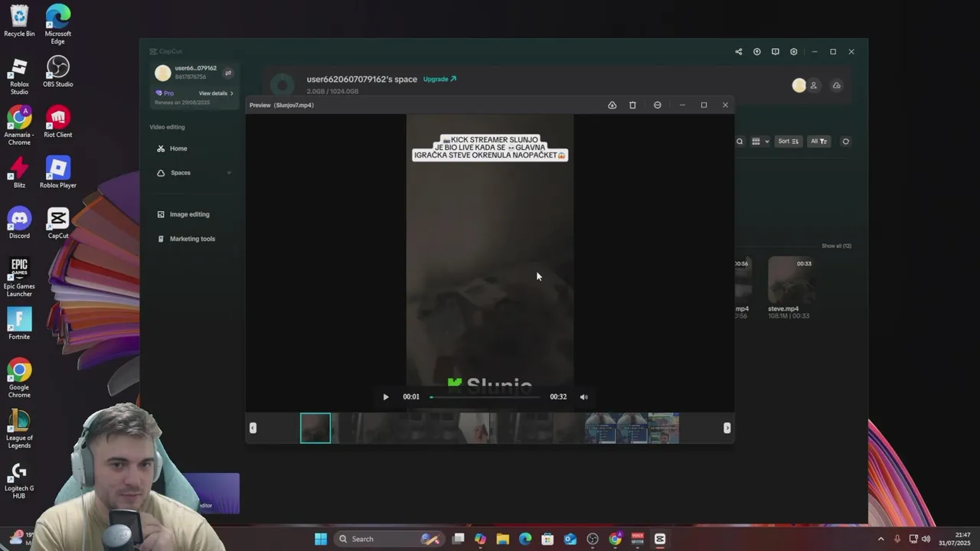This screenshot has width=980, height=551.
Task: Open Epic Games Launcher desktop shortcut
Action: tap(19, 277)
